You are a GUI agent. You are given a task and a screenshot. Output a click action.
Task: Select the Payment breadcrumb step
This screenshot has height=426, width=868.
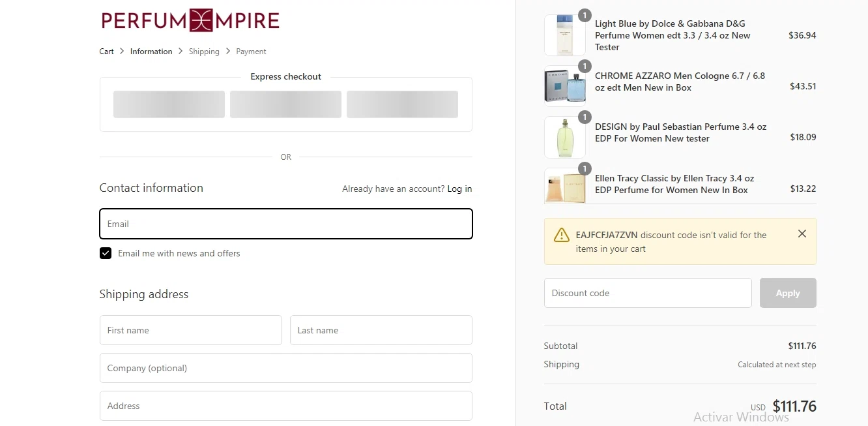tap(251, 52)
